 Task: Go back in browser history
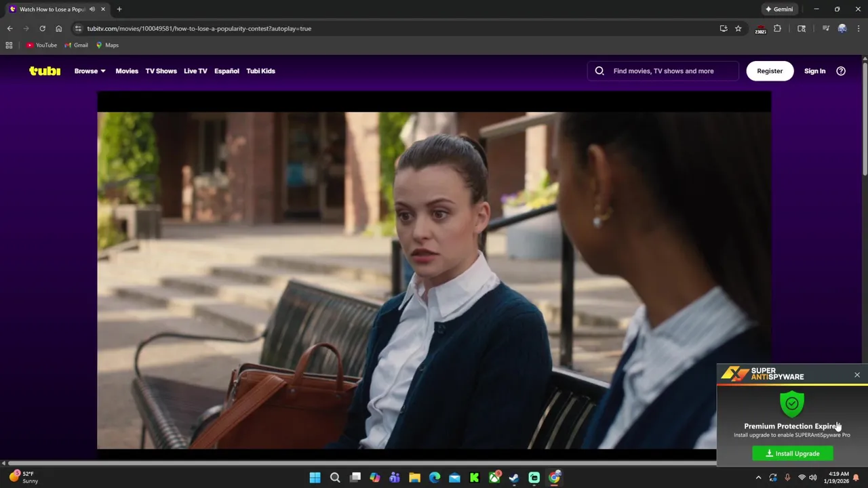pos(9,28)
